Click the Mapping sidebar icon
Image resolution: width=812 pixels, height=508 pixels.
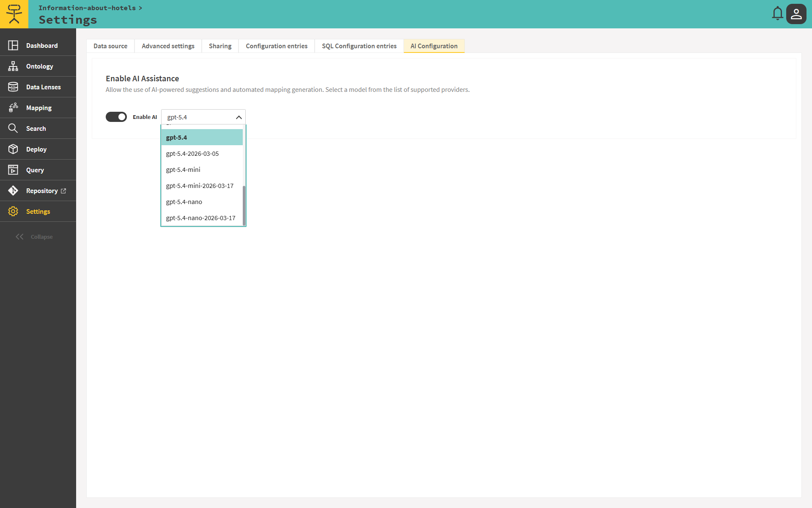13,108
